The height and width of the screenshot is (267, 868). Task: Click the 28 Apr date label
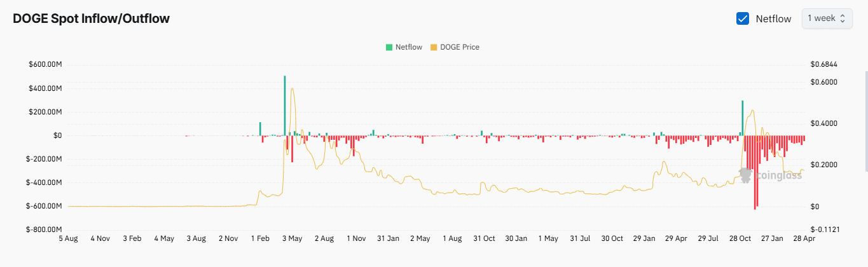click(x=803, y=239)
